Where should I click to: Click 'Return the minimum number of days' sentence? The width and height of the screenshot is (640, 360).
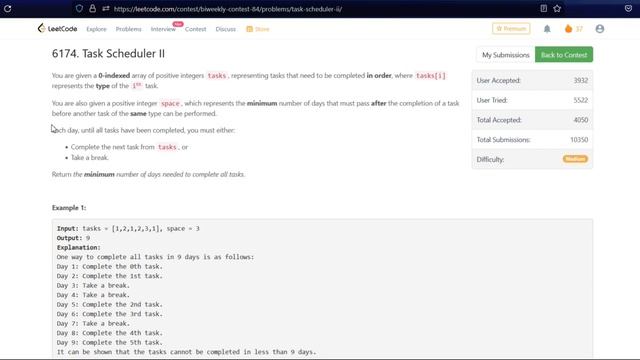pos(149,174)
